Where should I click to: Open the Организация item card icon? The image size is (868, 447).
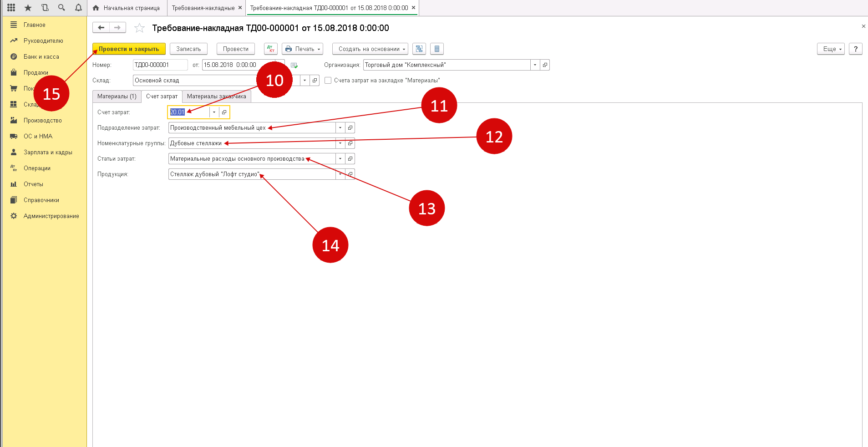[x=545, y=65]
